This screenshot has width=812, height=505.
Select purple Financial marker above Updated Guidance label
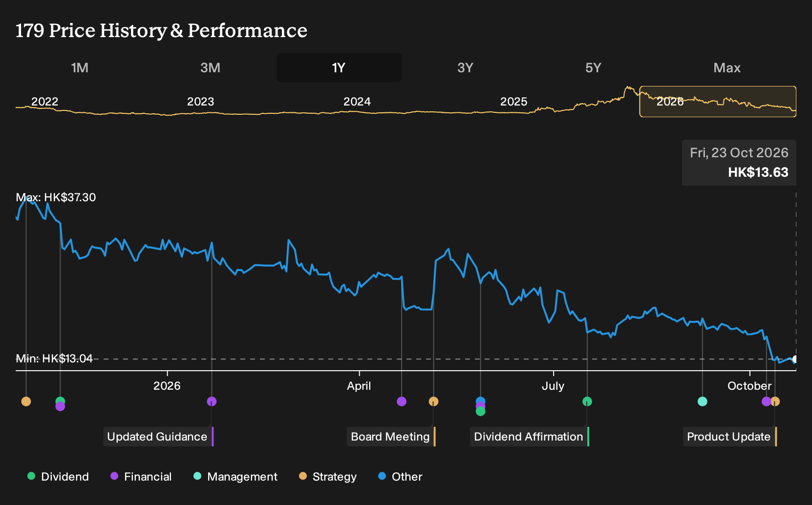coord(212,401)
